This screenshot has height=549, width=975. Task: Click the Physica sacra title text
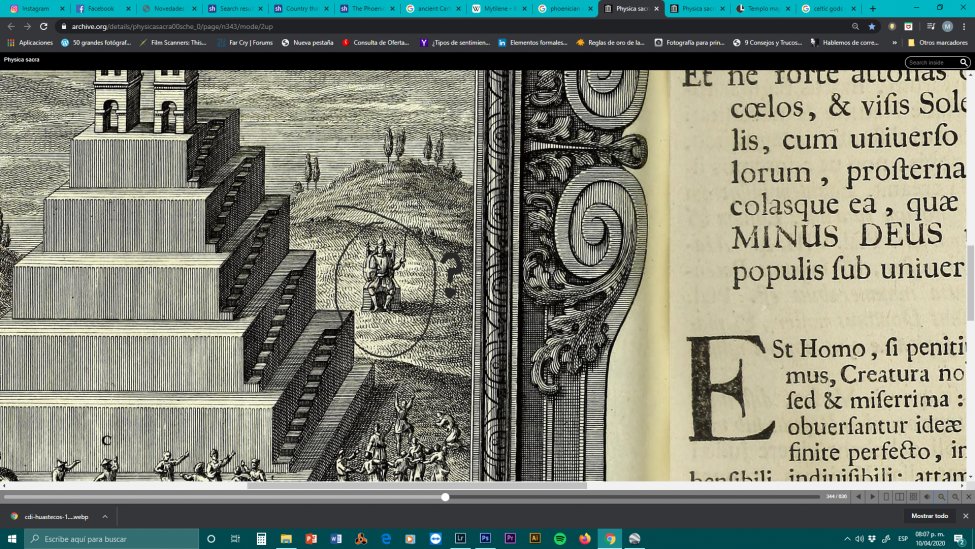22,60
